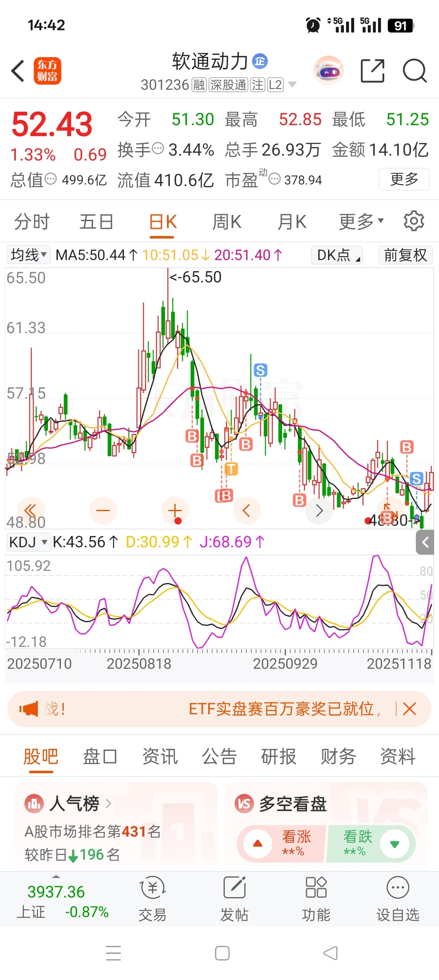Expand the 上证 index bar arrow
This screenshot has height=980, width=439.
(56, 876)
